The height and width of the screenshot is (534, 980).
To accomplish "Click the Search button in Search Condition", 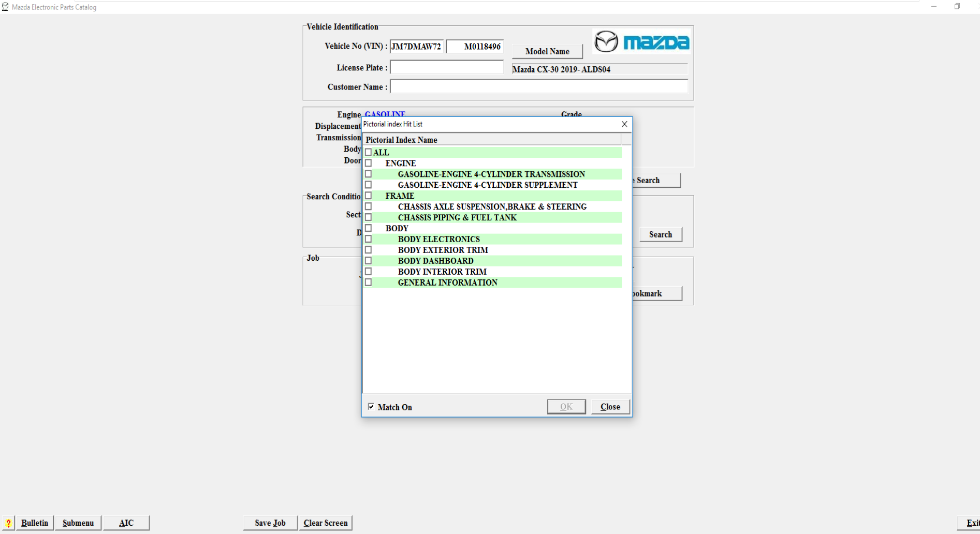I will [x=661, y=234].
